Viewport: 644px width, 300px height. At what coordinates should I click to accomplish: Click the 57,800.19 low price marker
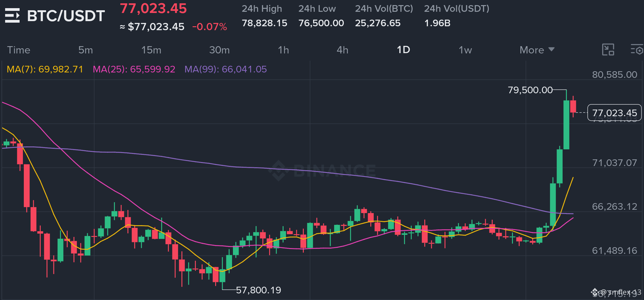pos(259,290)
